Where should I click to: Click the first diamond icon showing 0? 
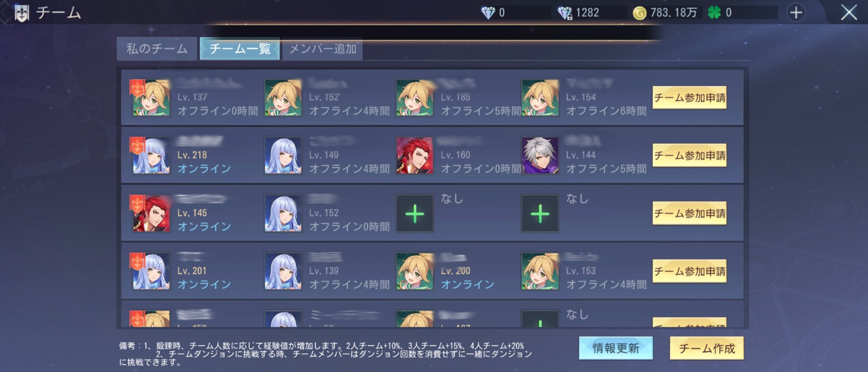(488, 13)
